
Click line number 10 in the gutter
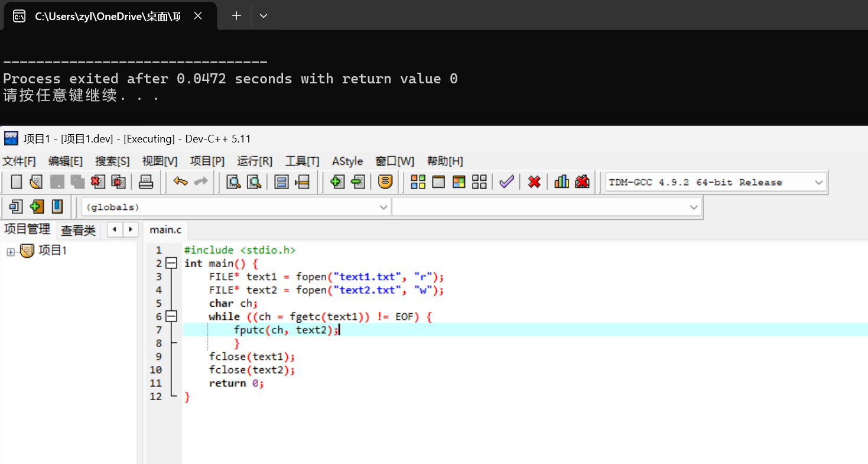155,370
